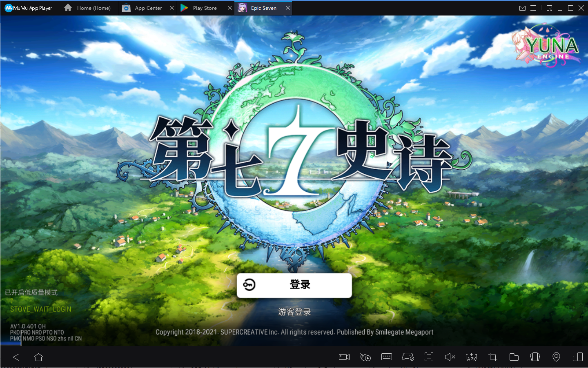This screenshot has height=368, width=588.
Task: Click the Android back navigation arrow
Action: point(16,357)
